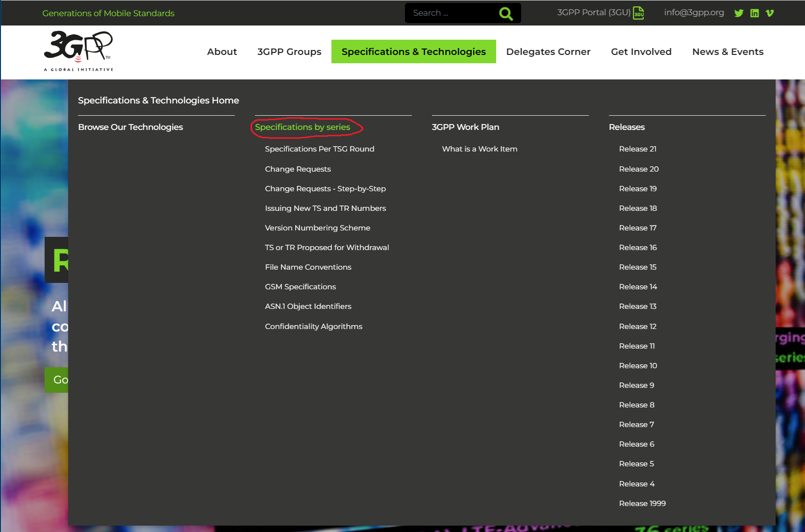Viewport: 805px width, 532px height.
Task: Open the 3GU portal document icon
Action: click(639, 13)
